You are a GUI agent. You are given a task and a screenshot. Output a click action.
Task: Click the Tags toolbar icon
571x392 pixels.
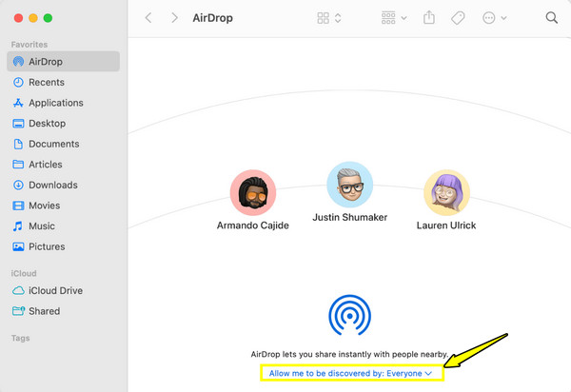(458, 18)
